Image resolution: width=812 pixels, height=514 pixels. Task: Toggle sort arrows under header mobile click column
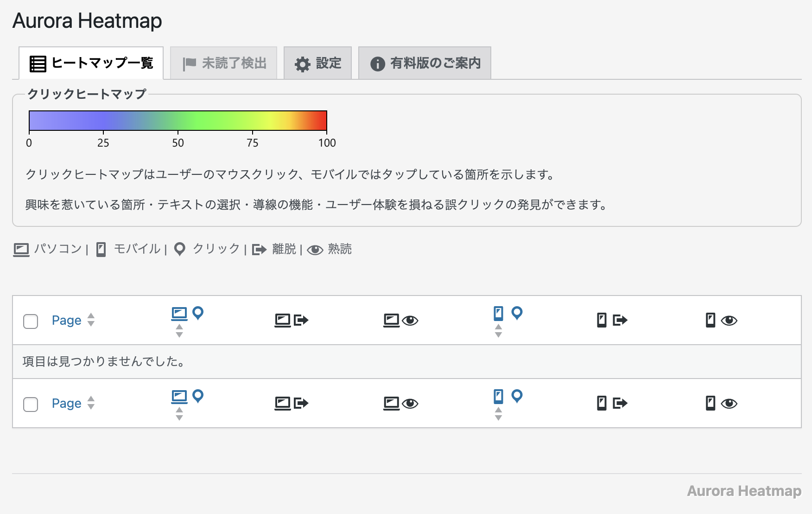coord(498,331)
